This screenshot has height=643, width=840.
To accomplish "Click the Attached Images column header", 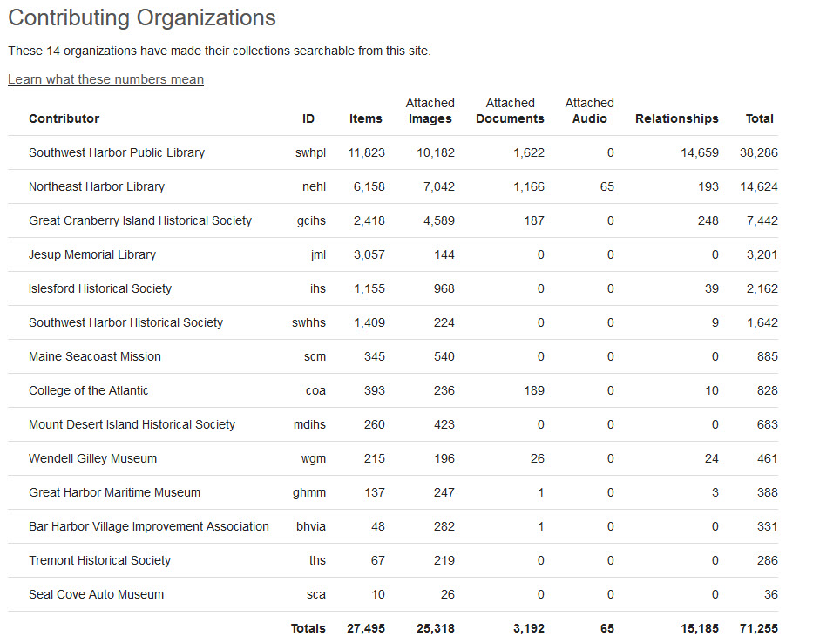I will (430, 111).
